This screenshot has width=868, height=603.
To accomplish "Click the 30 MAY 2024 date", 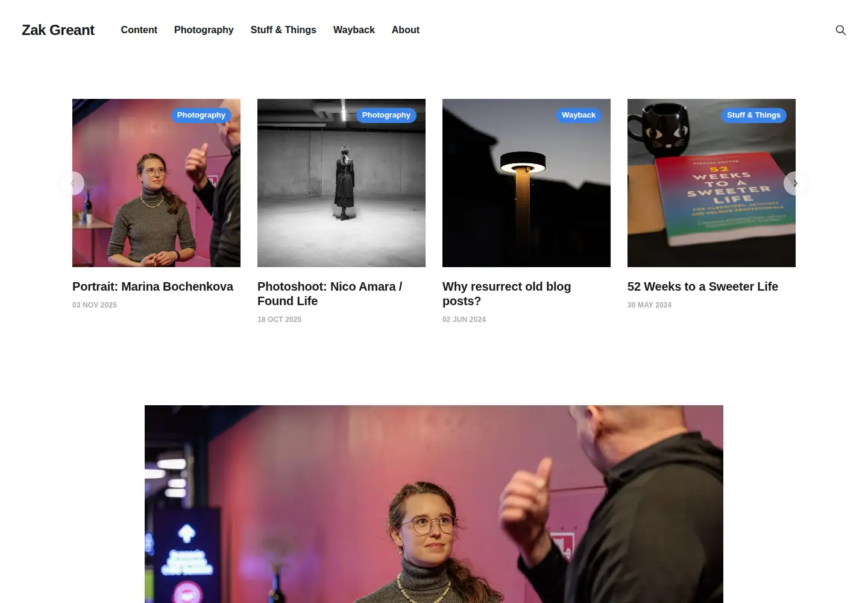I will click(649, 305).
